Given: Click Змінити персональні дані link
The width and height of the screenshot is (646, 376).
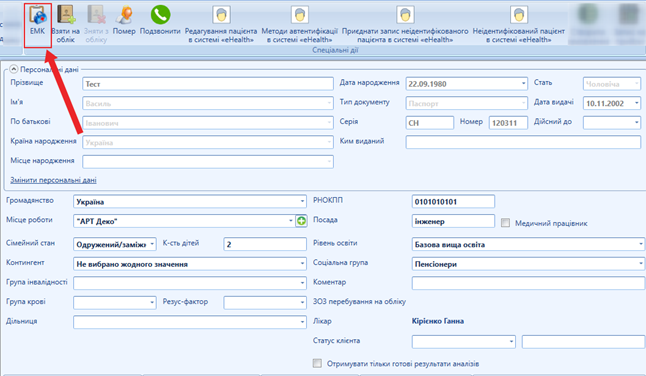Looking at the screenshot, I should [53, 180].
